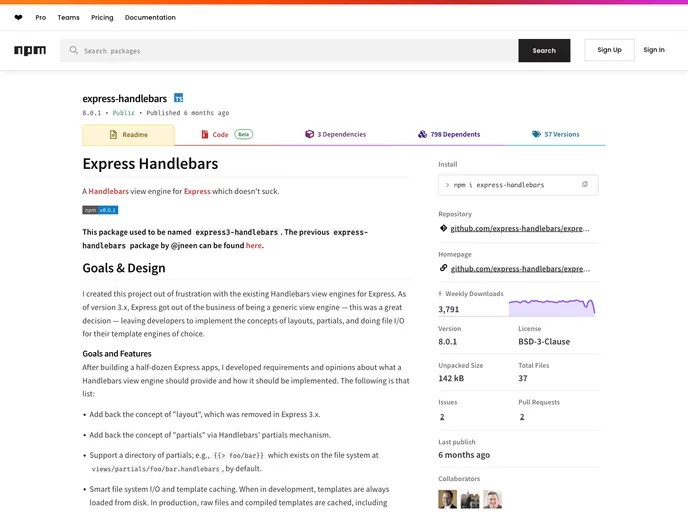Click the Versions tags icon
This screenshot has height=512, width=688.
[x=536, y=134]
